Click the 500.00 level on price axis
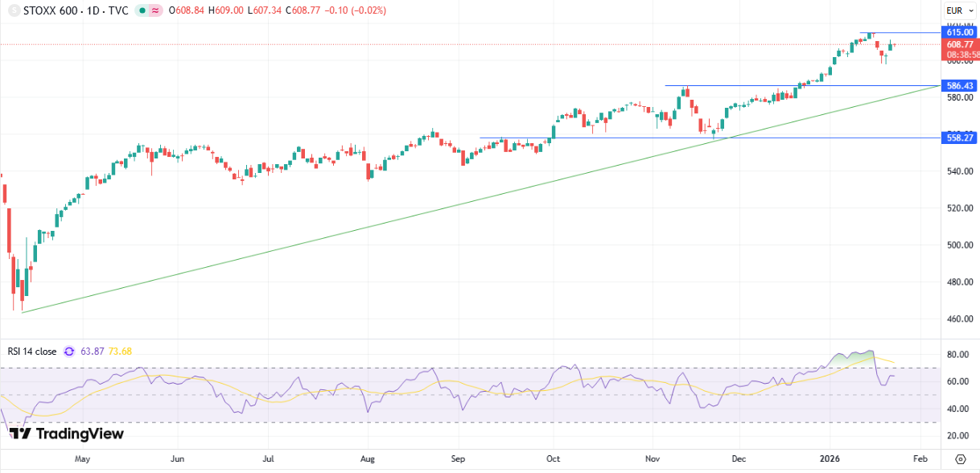The height and width of the screenshot is (473, 980). point(959,245)
